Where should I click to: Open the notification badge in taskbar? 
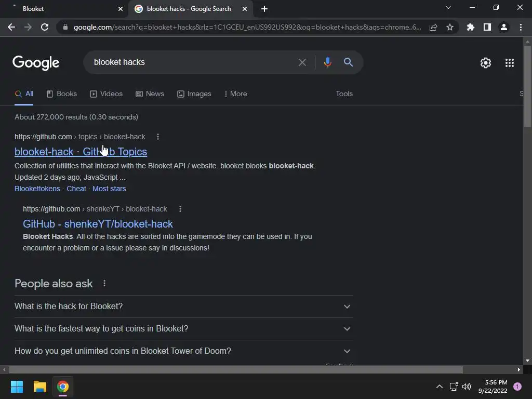click(x=517, y=387)
